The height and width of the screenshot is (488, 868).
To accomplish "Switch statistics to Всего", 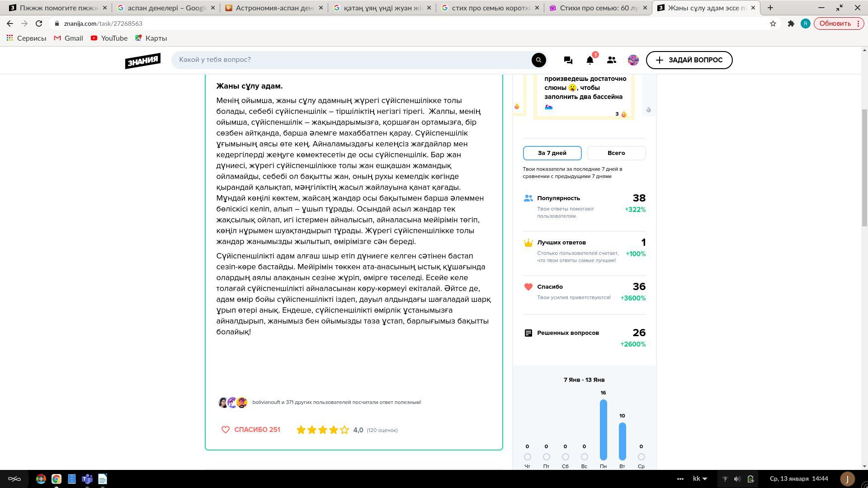I will 616,153.
